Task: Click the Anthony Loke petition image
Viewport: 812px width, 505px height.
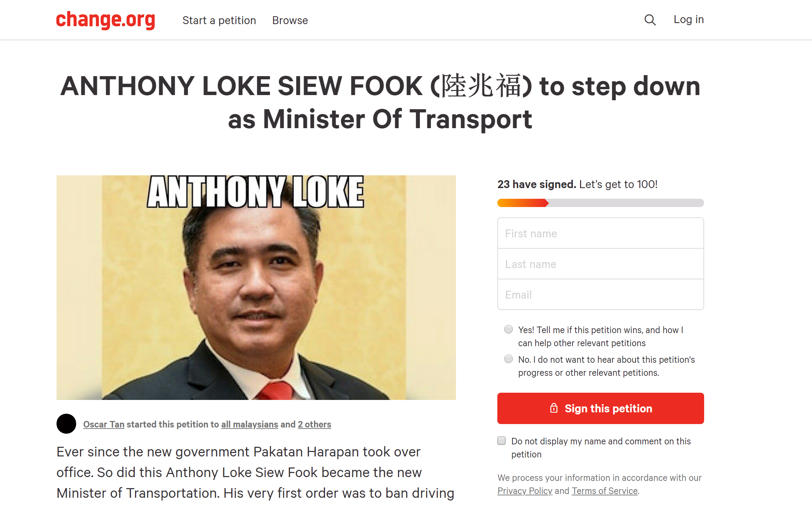Action: coord(256,288)
